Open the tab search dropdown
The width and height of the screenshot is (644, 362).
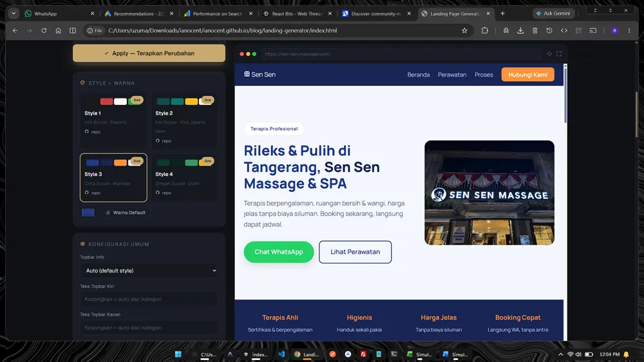point(14,14)
